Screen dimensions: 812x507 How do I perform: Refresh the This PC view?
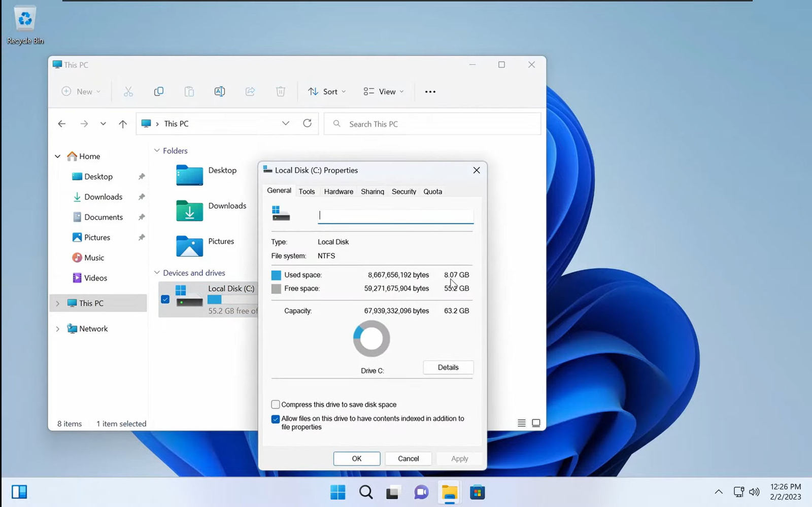point(307,123)
